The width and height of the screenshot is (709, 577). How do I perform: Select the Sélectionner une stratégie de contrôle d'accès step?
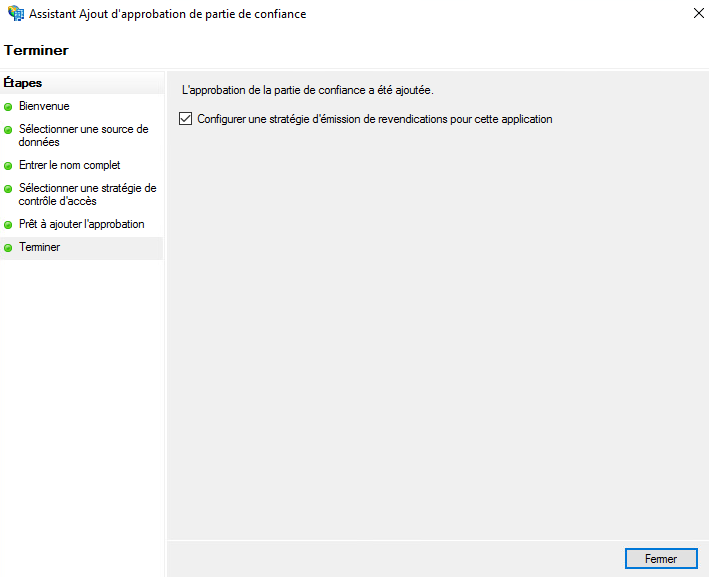coord(87,194)
